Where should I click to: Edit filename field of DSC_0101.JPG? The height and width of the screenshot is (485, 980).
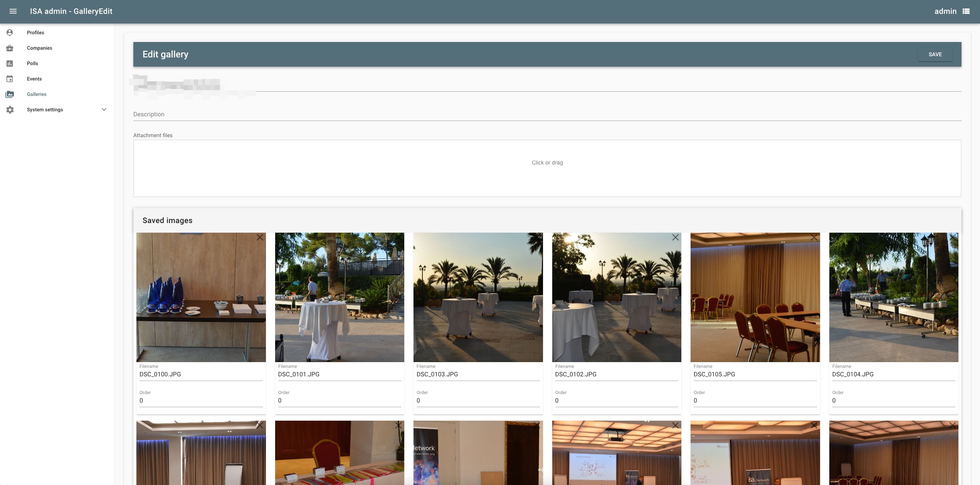tap(339, 374)
